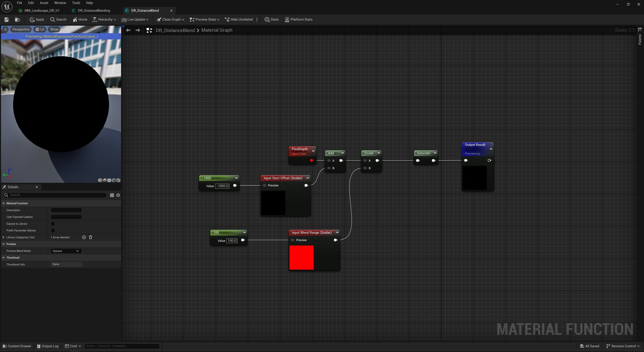
Task: Switch to the MM_Landscape_DR_V1 tab
Action: [42, 10]
